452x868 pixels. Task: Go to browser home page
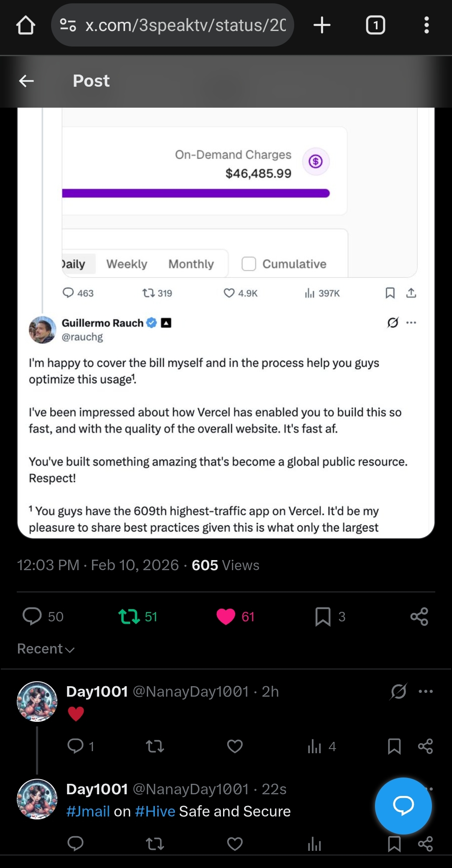coord(26,25)
